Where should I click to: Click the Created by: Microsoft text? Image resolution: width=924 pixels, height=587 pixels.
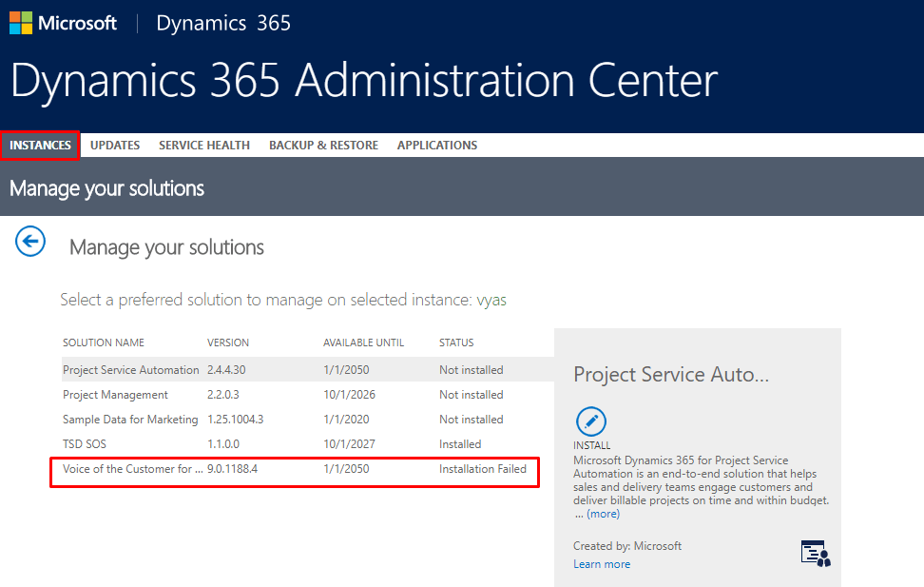point(627,546)
